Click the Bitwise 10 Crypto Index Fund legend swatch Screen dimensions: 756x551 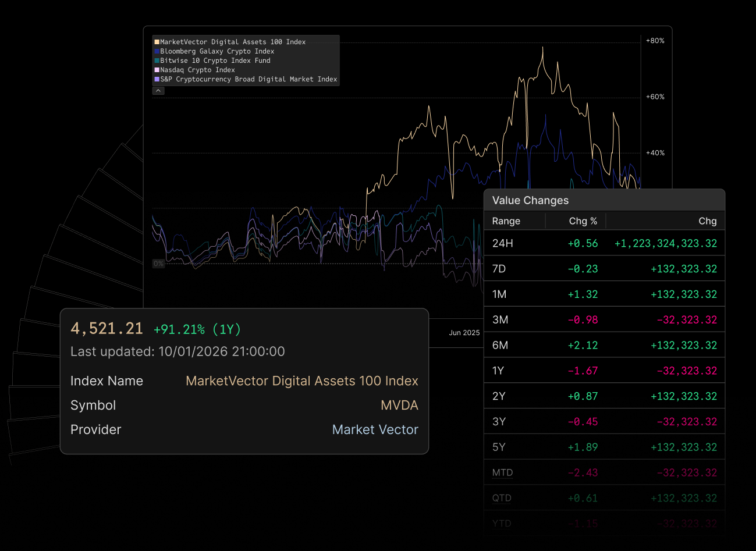pos(157,61)
